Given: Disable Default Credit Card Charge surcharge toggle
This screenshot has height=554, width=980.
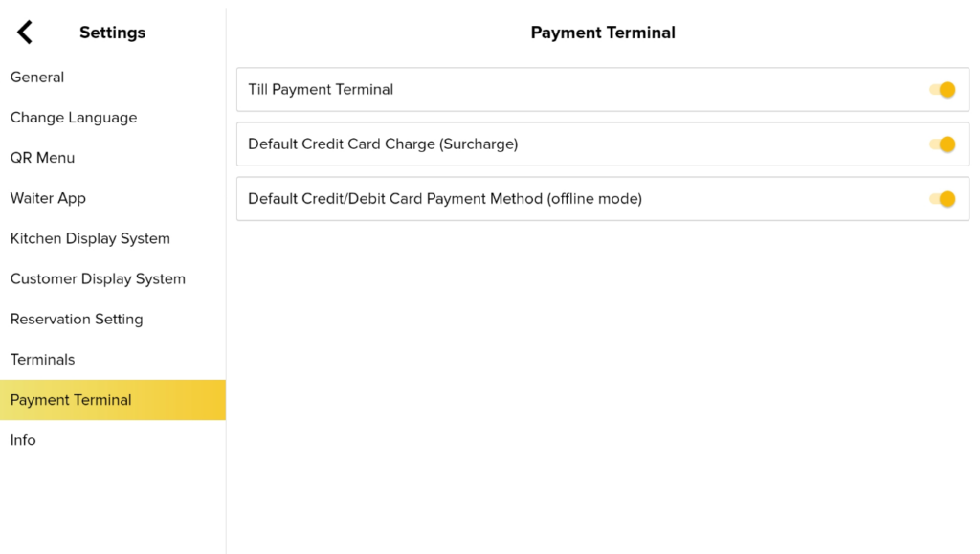Looking at the screenshot, I should coord(943,144).
